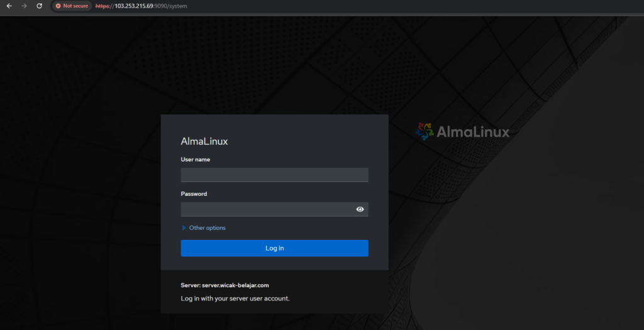Viewport: 644px width, 330px height.
Task: Click the 'Log in with your server user account' text
Action: (x=235, y=299)
